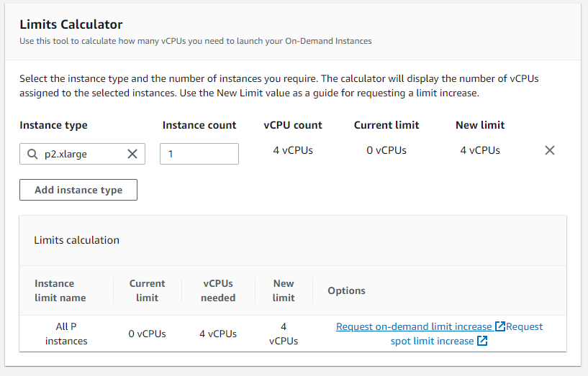
Task: Click external link icon after on-demand limit increase
Action: (500, 326)
